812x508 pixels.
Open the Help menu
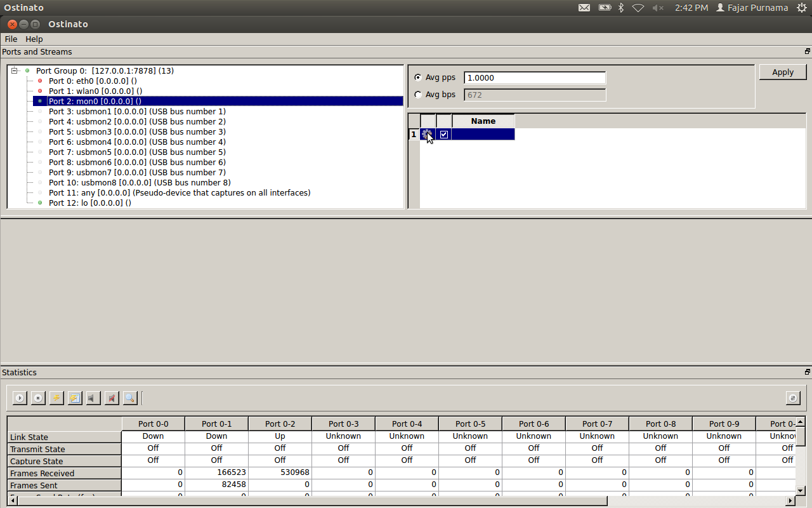click(x=34, y=39)
